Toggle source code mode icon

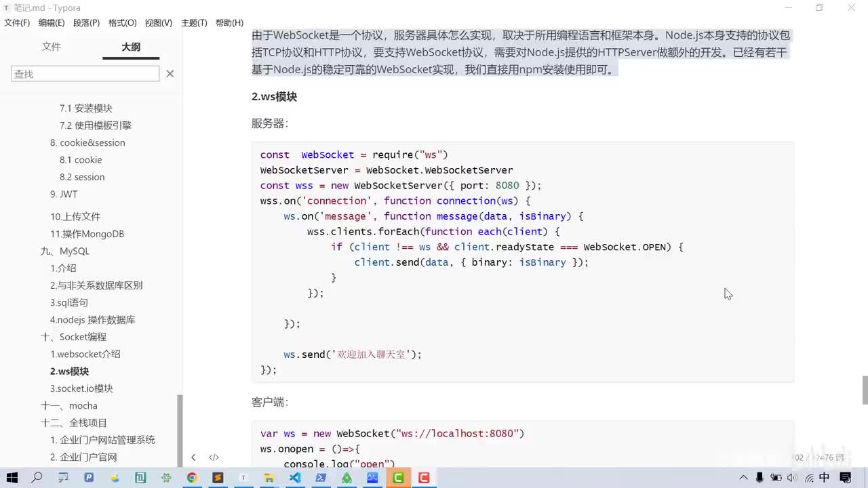(x=214, y=457)
